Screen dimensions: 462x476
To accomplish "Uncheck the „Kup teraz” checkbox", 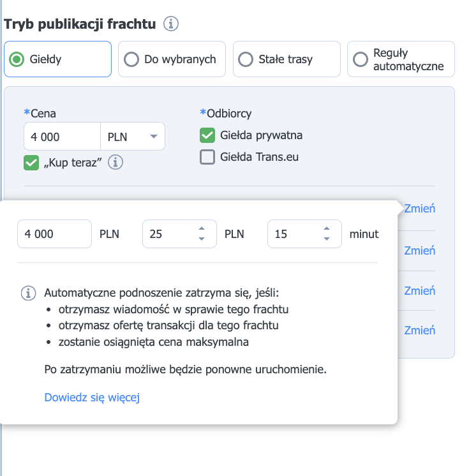I will 31,163.
